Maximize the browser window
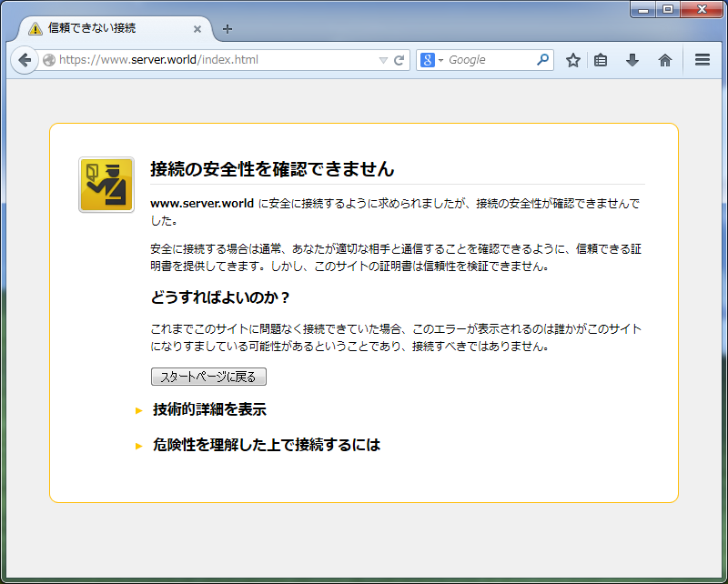This screenshot has height=584, width=728. point(668,9)
